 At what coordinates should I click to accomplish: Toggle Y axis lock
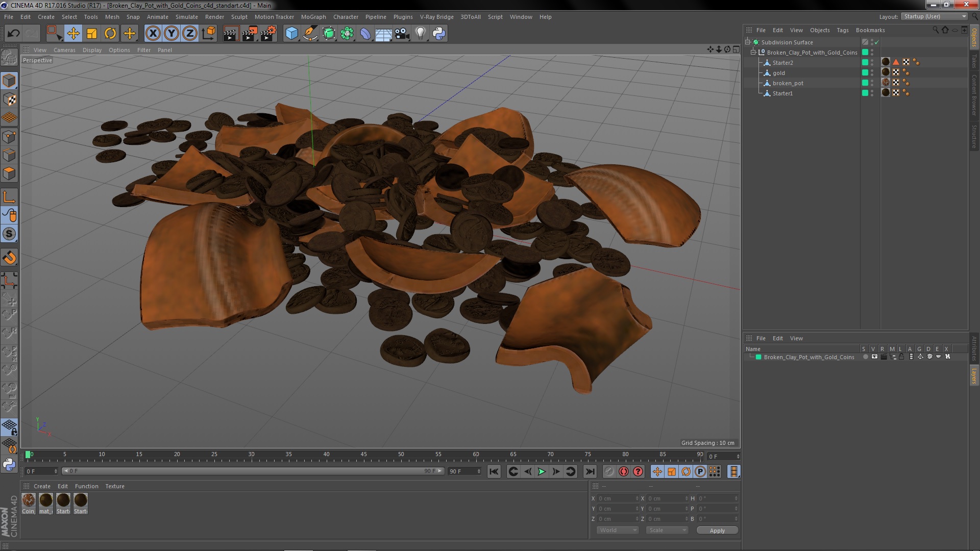[x=171, y=34]
